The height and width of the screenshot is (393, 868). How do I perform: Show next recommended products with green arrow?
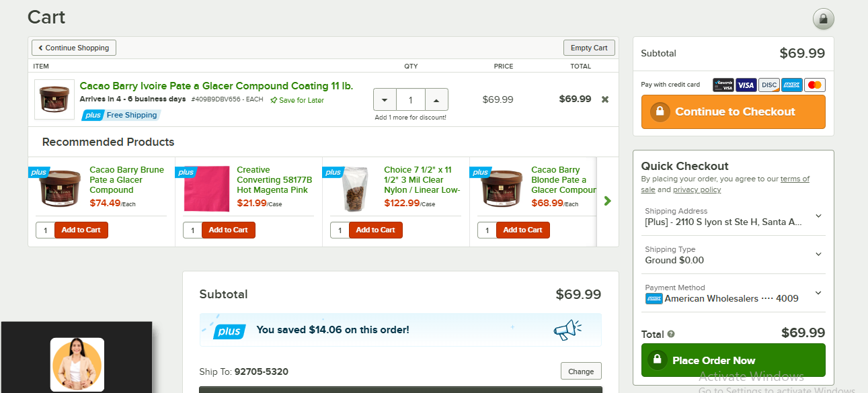pos(608,200)
